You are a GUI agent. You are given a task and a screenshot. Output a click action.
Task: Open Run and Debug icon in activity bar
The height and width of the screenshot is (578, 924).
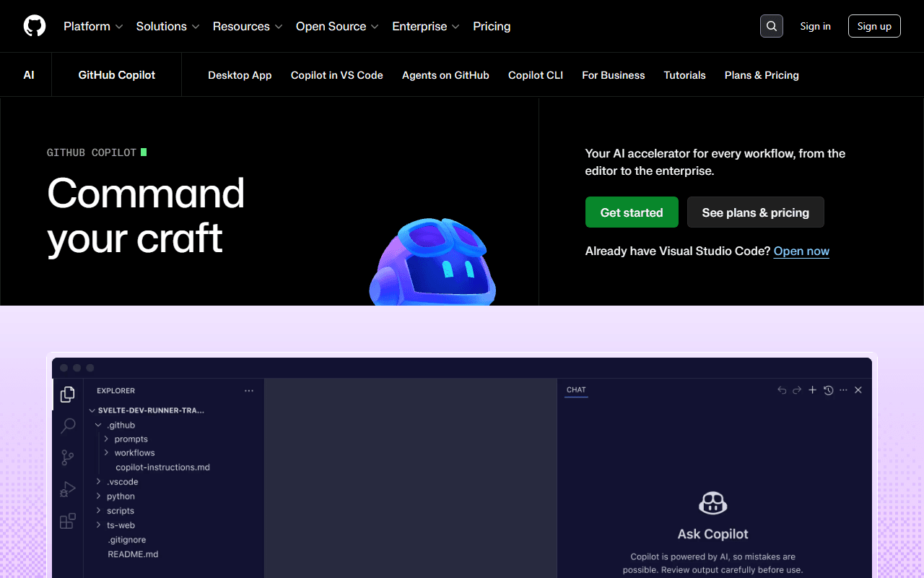68,489
